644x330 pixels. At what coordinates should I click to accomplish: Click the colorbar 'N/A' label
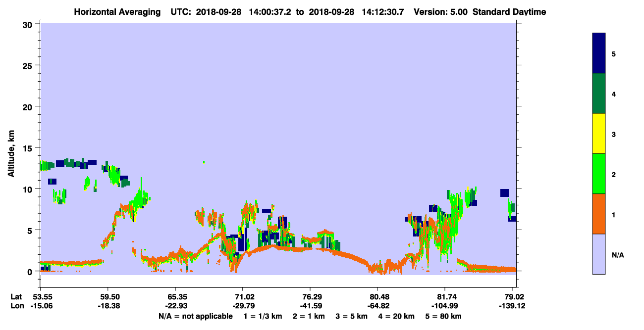tap(617, 255)
